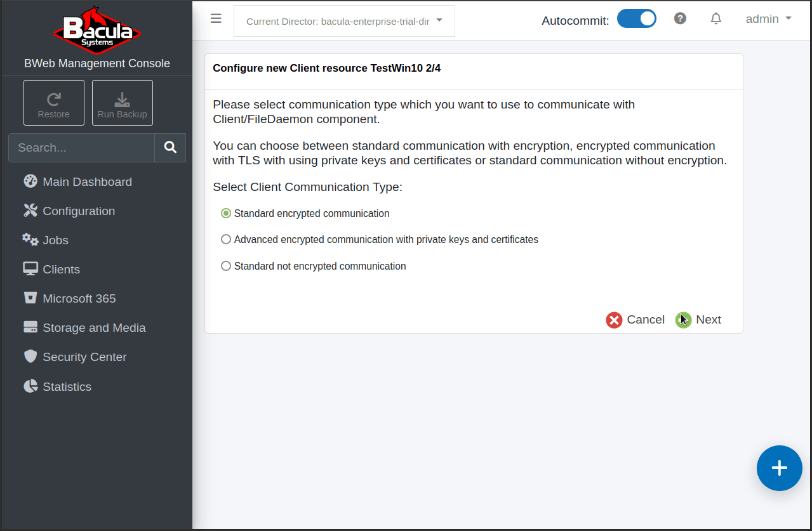Click the Main Dashboard gauge icon
This screenshot has width=812, height=531.
(30, 181)
